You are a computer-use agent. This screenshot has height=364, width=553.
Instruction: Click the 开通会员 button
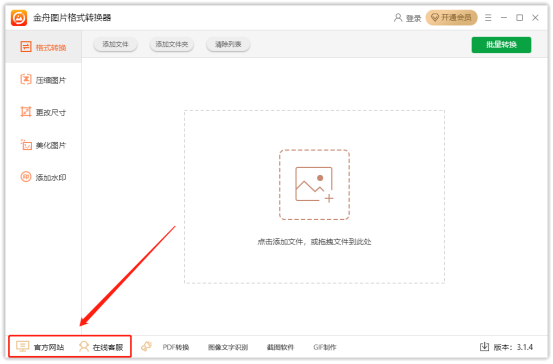click(451, 18)
